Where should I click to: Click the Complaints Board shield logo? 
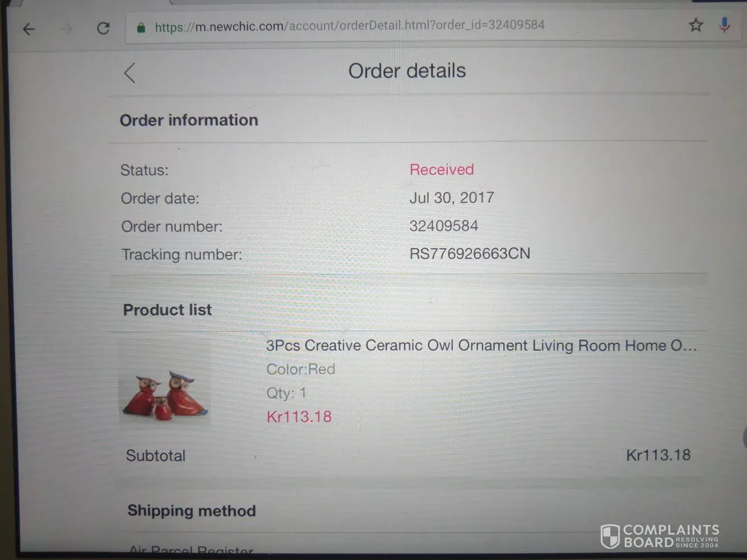tap(610, 536)
